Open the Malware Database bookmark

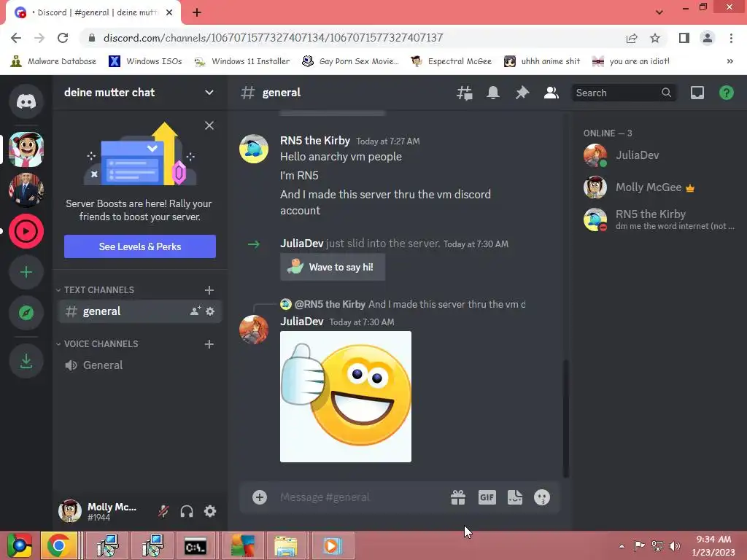[x=53, y=61]
